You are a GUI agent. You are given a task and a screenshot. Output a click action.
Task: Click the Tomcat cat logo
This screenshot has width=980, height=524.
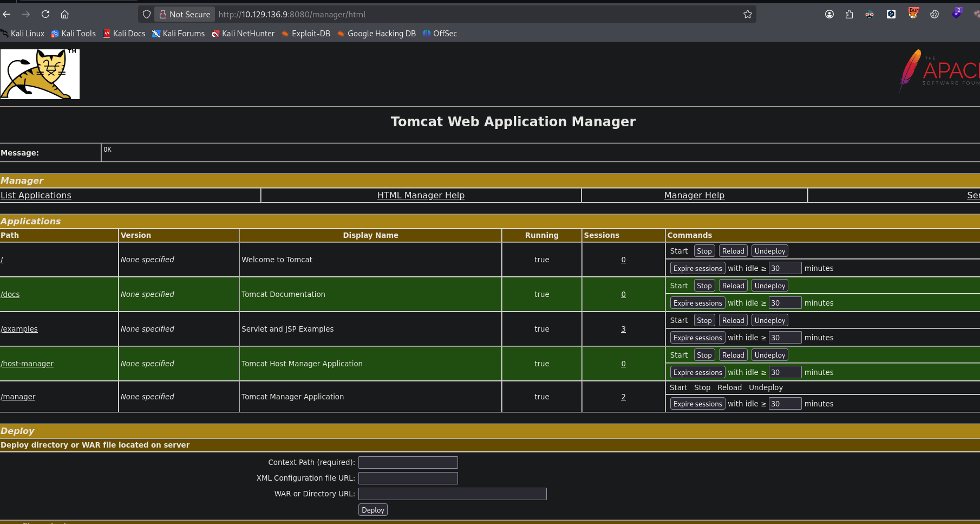pyautogui.click(x=40, y=74)
